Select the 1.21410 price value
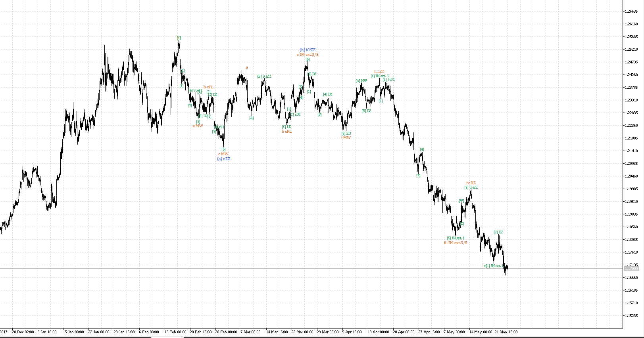This screenshot has height=338, width=644. pyautogui.click(x=631, y=151)
